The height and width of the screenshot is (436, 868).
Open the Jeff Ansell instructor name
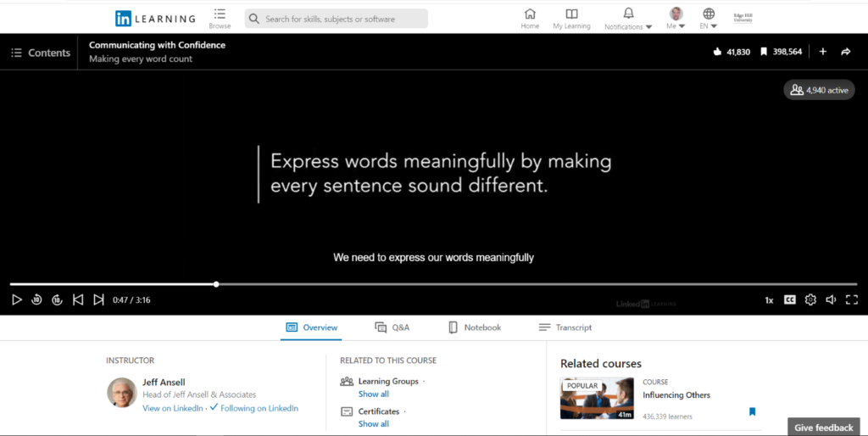pyautogui.click(x=164, y=383)
